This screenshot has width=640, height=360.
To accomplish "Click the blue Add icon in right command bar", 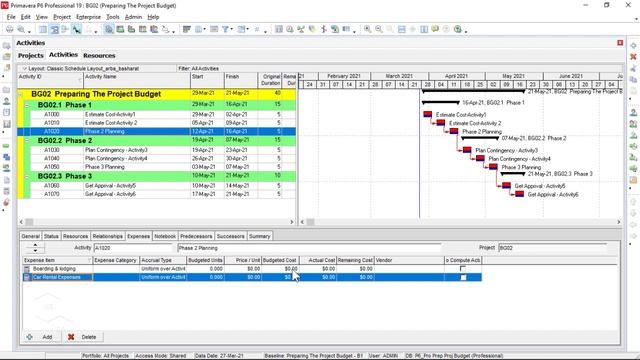I will pyautogui.click(x=633, y=45).
